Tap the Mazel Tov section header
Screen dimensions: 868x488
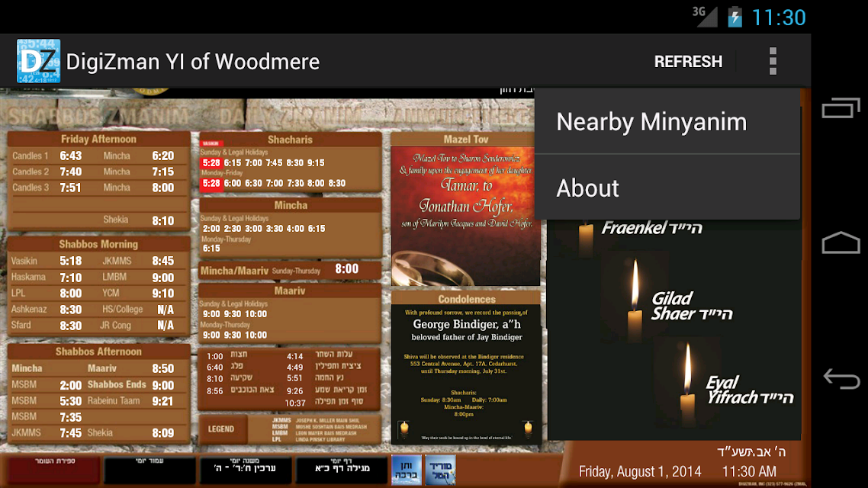465,140
